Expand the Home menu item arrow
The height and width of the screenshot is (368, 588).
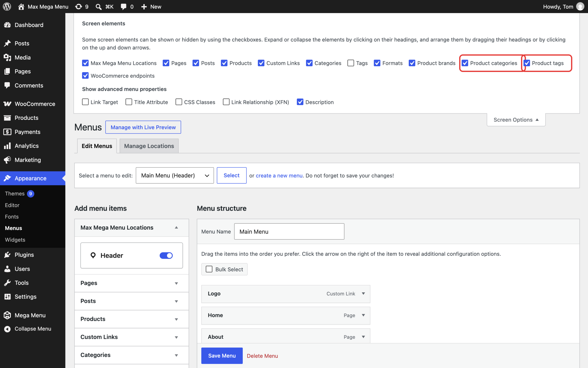pos(363,315)
